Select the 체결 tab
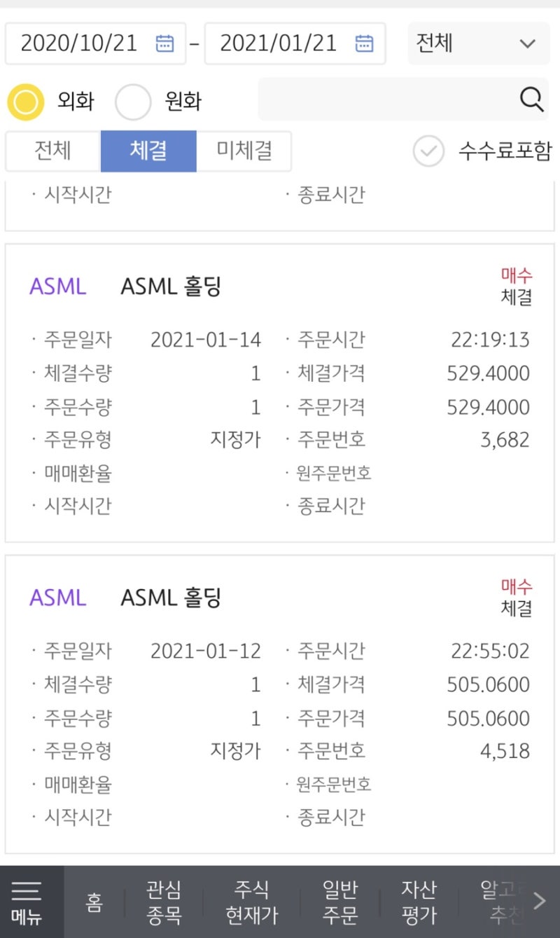Image resolution: width=560 pixels, height=938 pixels. (x=148, y=151)
